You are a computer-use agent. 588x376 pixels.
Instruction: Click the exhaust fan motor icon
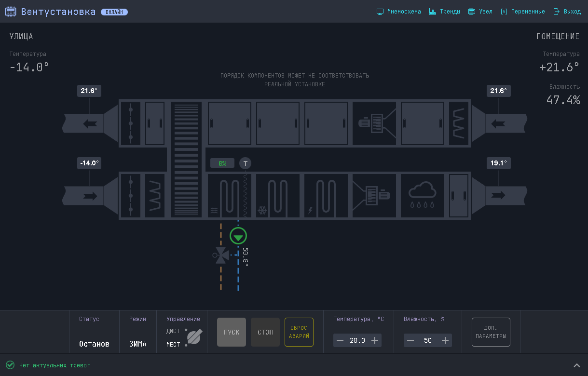374,123
